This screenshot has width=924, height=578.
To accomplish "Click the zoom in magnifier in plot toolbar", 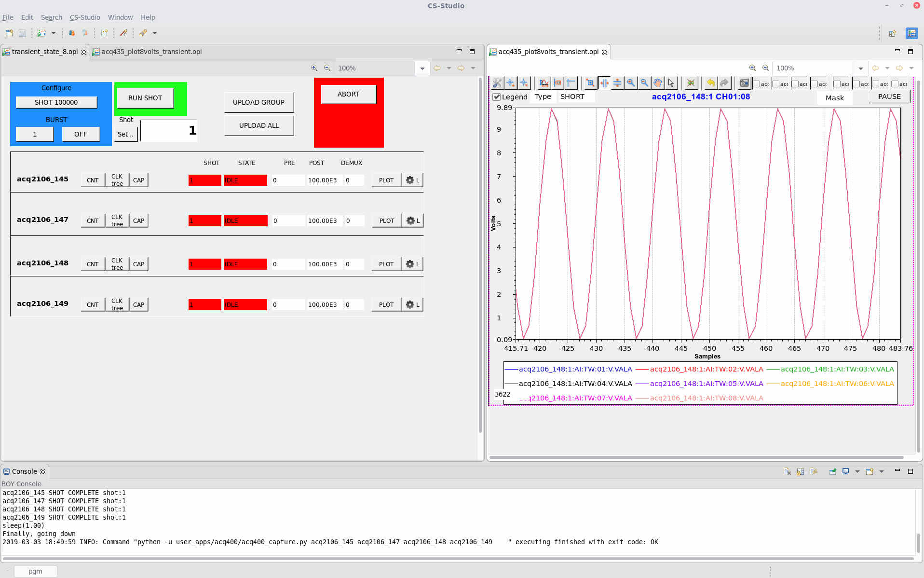I will pyautogui.click(x=631, y=83).
